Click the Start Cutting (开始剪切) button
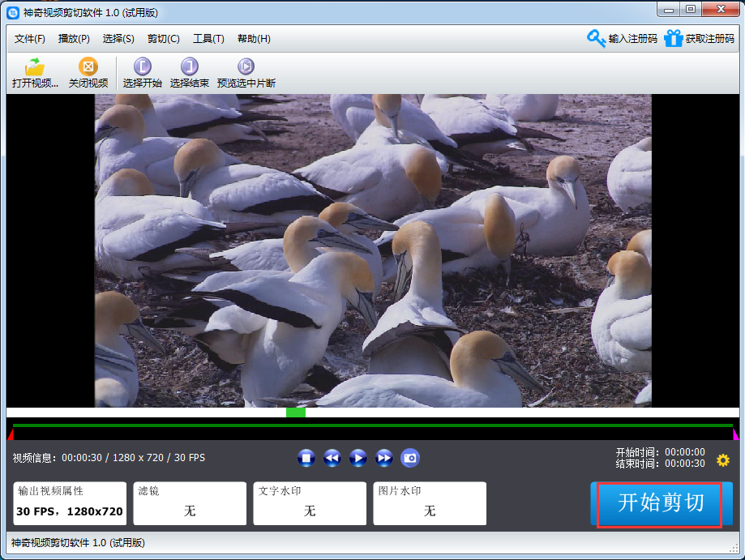Viewport: 745px width, 560px height. 660,503
